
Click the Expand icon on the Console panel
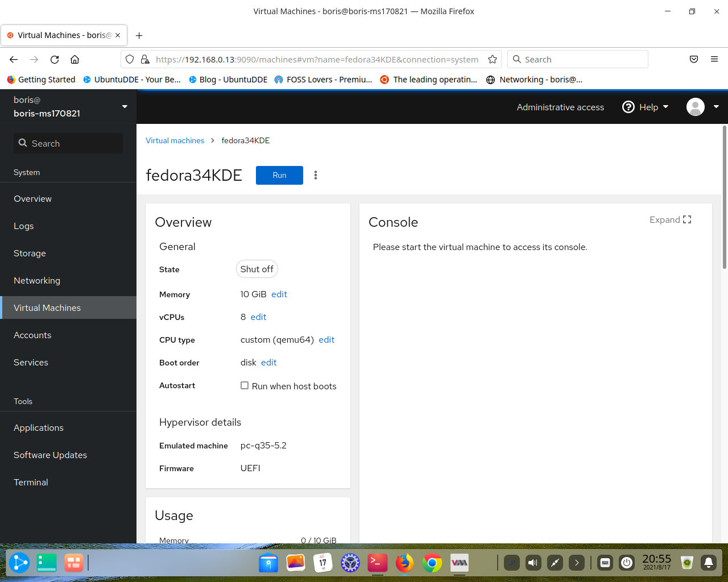click(x=686, y=219)
